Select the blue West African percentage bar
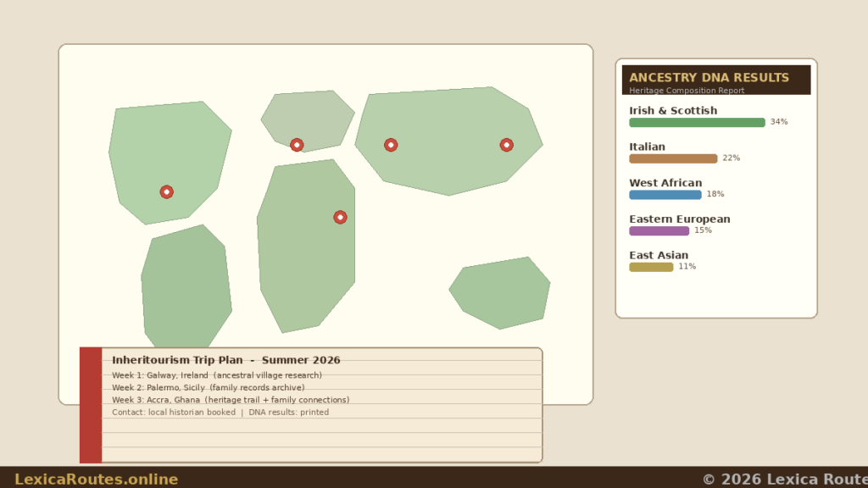 pos(665,195)
